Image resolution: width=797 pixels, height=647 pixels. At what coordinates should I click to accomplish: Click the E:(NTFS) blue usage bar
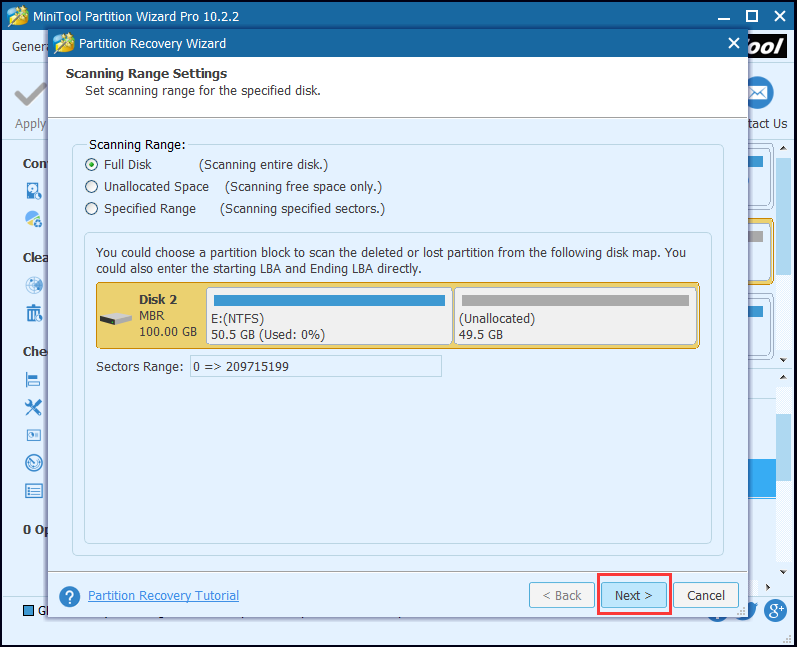(x=329, y=300)
